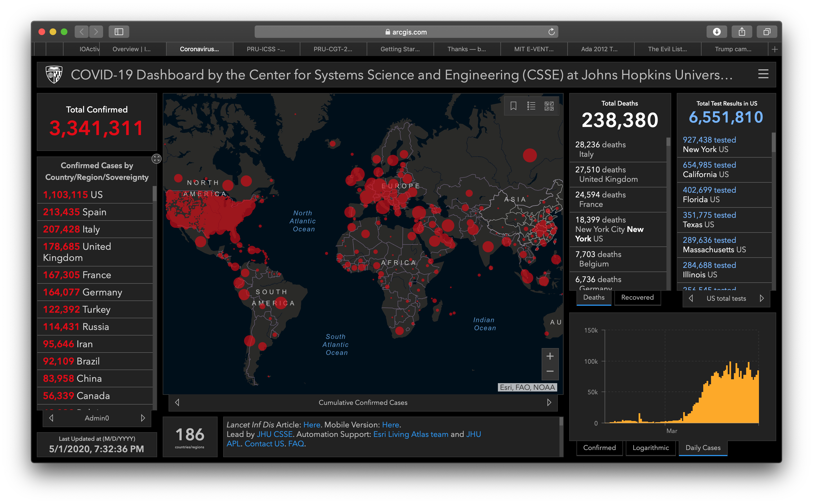The image size is (813, 504).
Task: Select the 1,103,115 US row
Action: (95, 195)
